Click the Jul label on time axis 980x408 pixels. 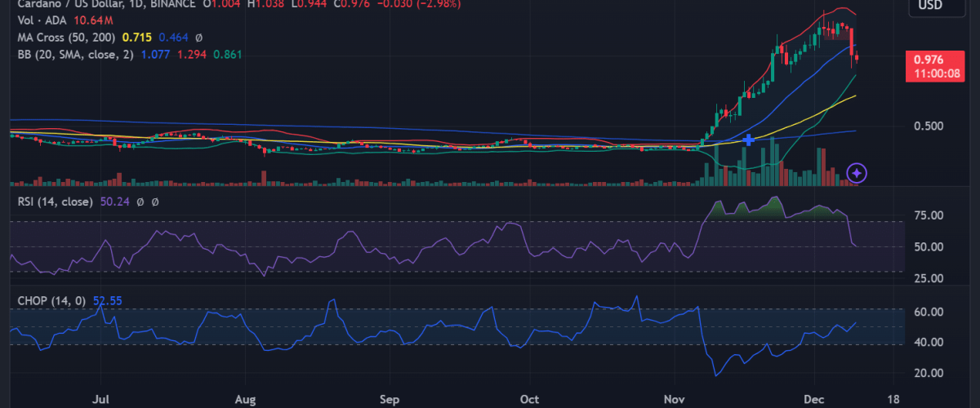[101, 401]
